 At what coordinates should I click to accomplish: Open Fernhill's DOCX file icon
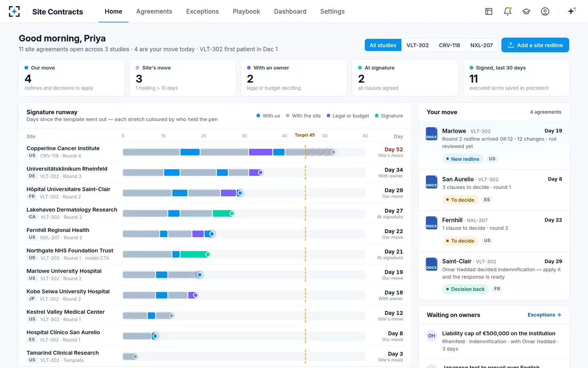[x=432, y=223]
